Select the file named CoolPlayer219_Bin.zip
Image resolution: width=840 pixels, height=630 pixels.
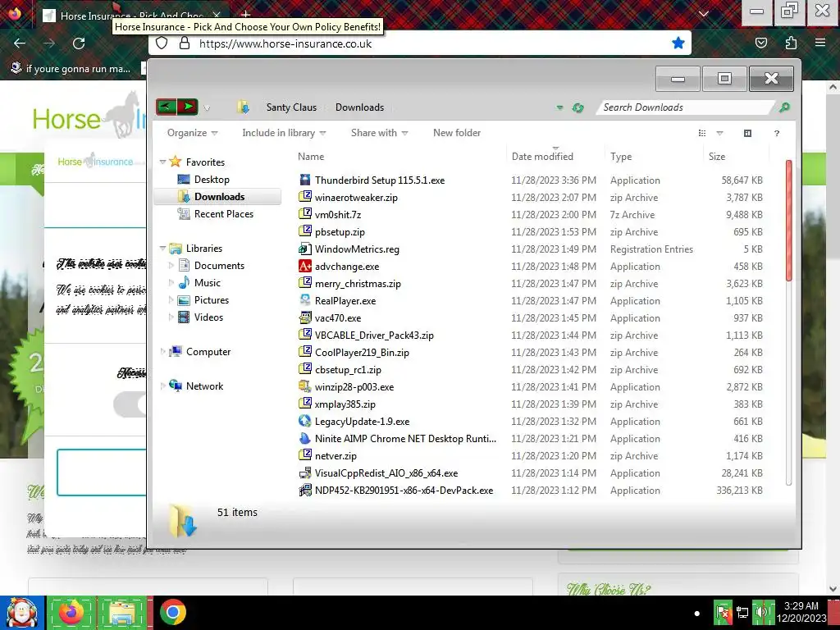[362, 353]
